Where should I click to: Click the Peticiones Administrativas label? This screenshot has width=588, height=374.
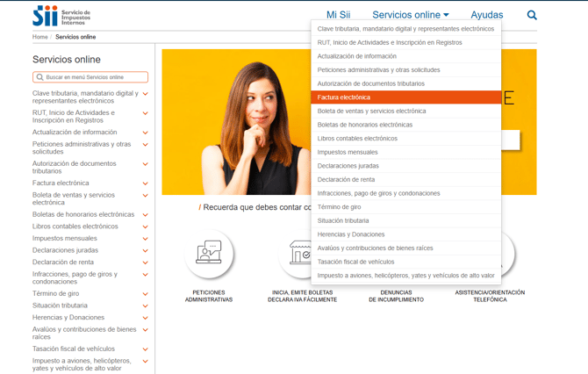click(x=209, y=296)
